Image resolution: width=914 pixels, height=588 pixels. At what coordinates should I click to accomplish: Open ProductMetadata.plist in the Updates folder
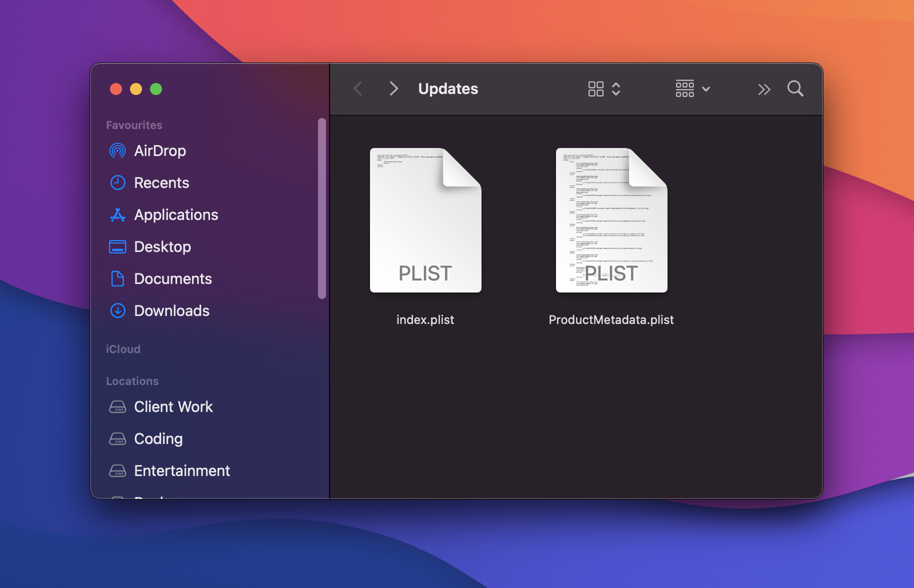tap(611, 220)
